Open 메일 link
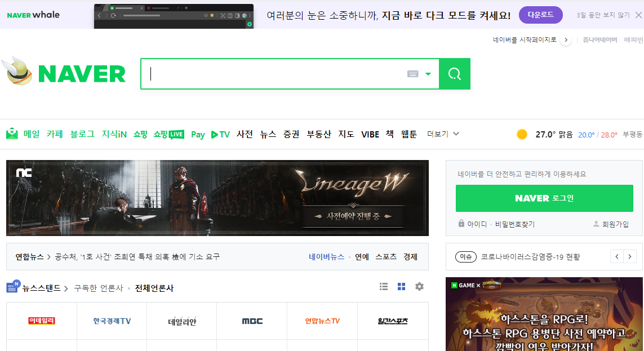Screen dimensions: 644x351 pyautogui.click(x=32, y=134)
